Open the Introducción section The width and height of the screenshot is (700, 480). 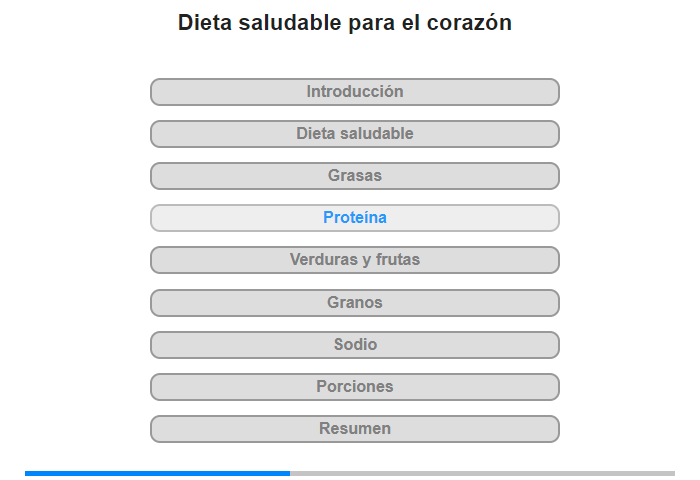(x=354, y=92)
